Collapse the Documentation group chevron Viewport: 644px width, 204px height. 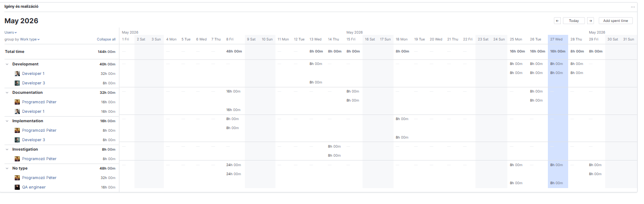point(7,93)
